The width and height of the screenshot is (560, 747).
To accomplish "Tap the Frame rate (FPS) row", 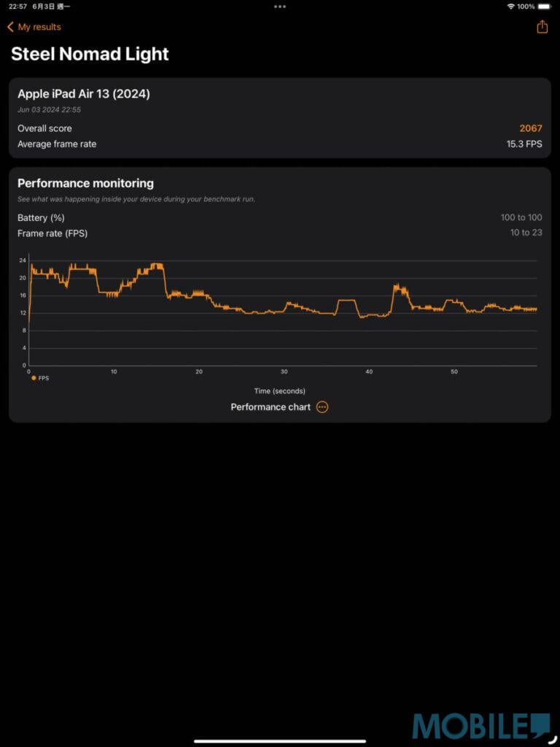I will [x=280, y=233].
